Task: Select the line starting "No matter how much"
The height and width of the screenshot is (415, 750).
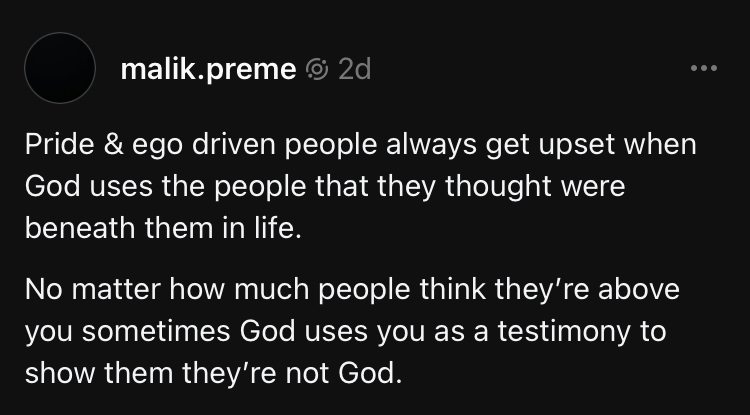Action: point(352,289)
